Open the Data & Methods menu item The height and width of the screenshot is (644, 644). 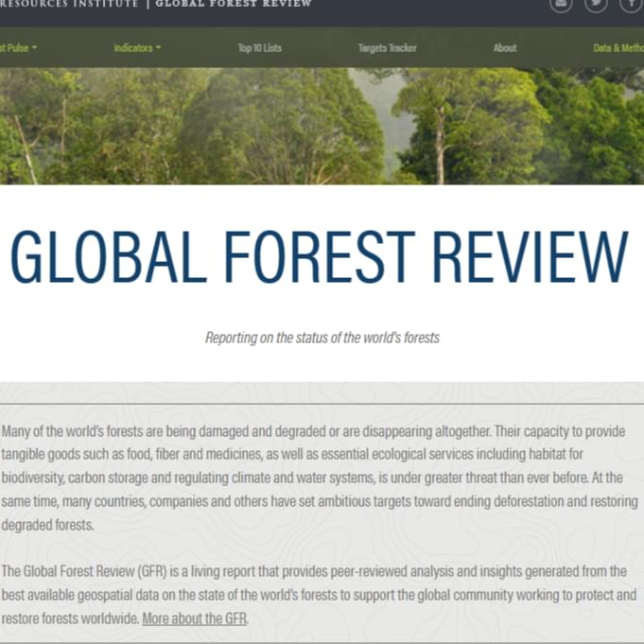(618, 47)
